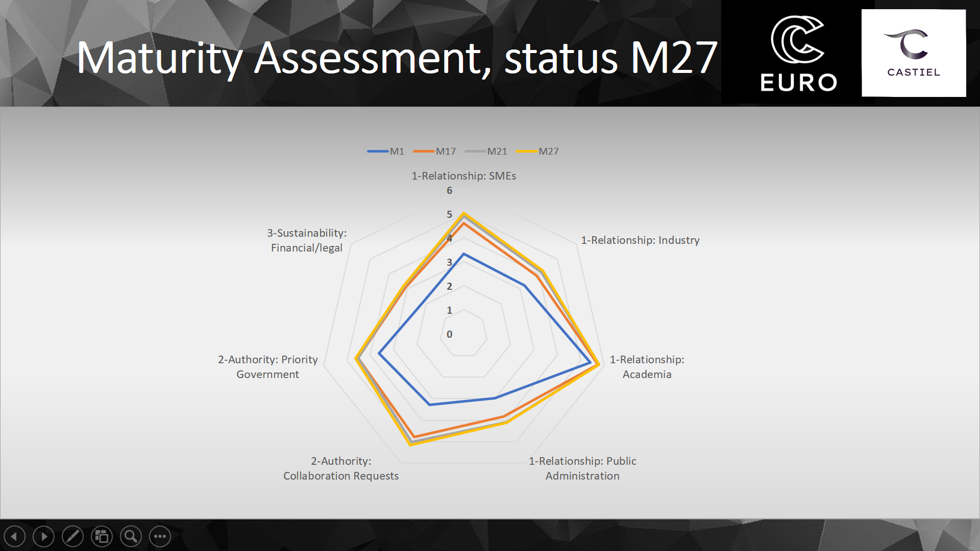Select the M27 legend entry
Screen dimensions: 980x551
(x=537, y=152)
